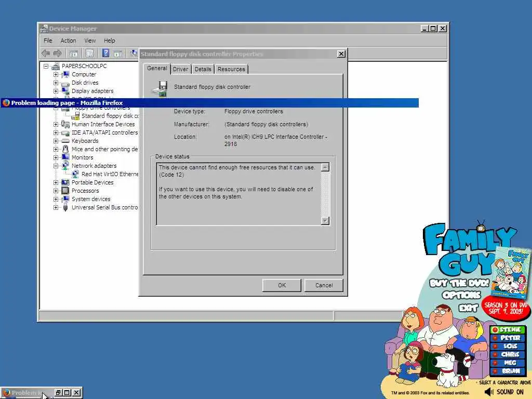Click Exit in Family Guy panel

click(x=469, y=308)
